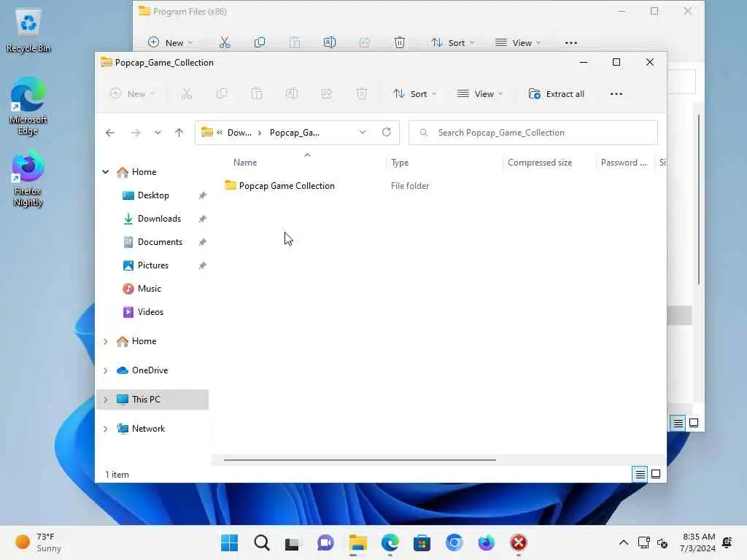The image size is (747, 560).
Task: Go forward with the right arrow
Action: [x=136, y=133]
